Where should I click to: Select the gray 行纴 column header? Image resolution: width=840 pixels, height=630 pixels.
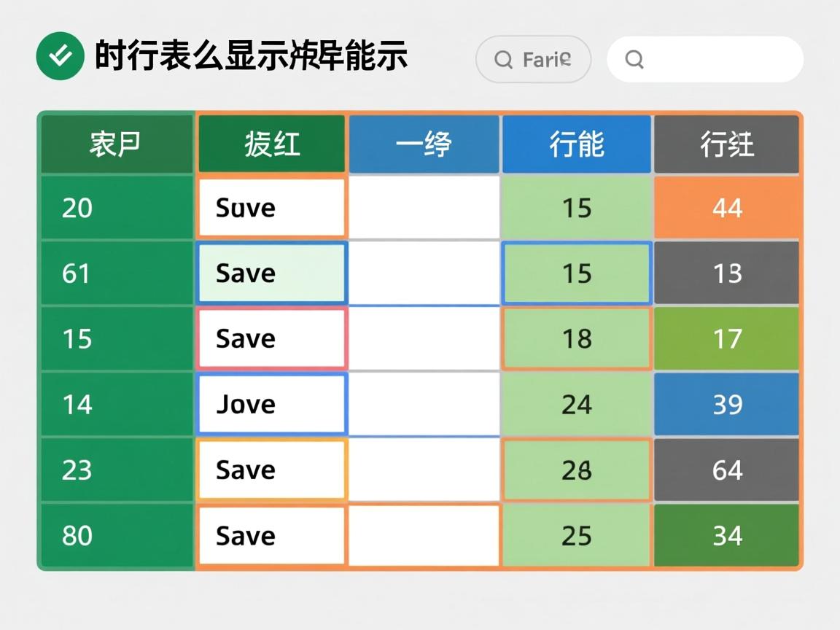[726, 144]
